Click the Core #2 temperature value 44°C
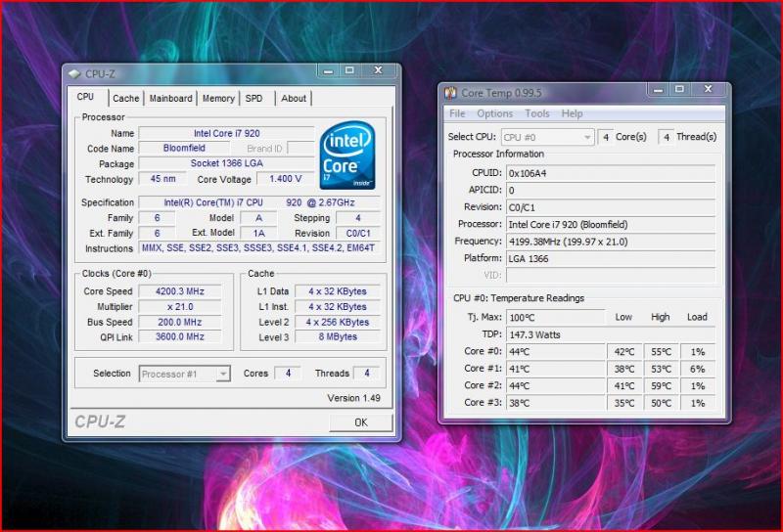The width and height of the screenshot is (783, 532). click(555, 385)
